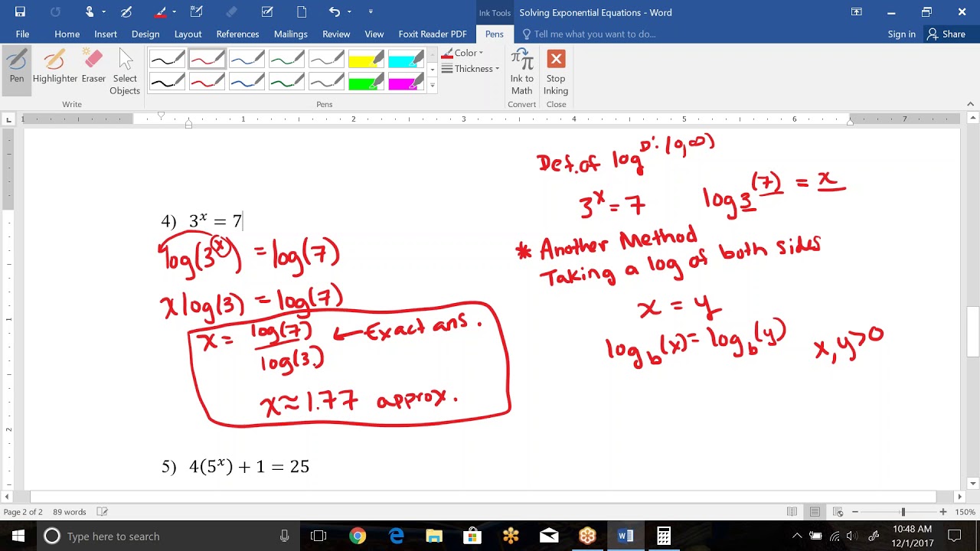980x551 pixels.
Task: Pick the cyan highlighter pen
Action: (406, 59)
